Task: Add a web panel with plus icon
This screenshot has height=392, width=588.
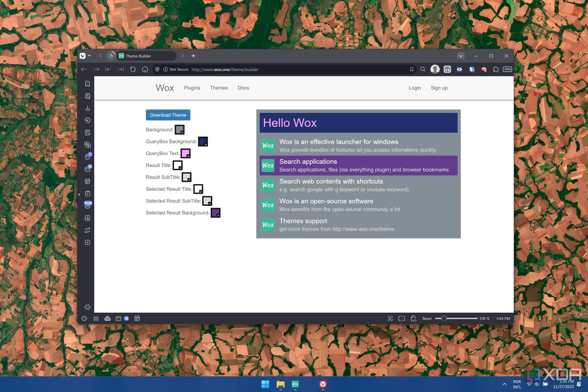Action: tap(87, 243)
